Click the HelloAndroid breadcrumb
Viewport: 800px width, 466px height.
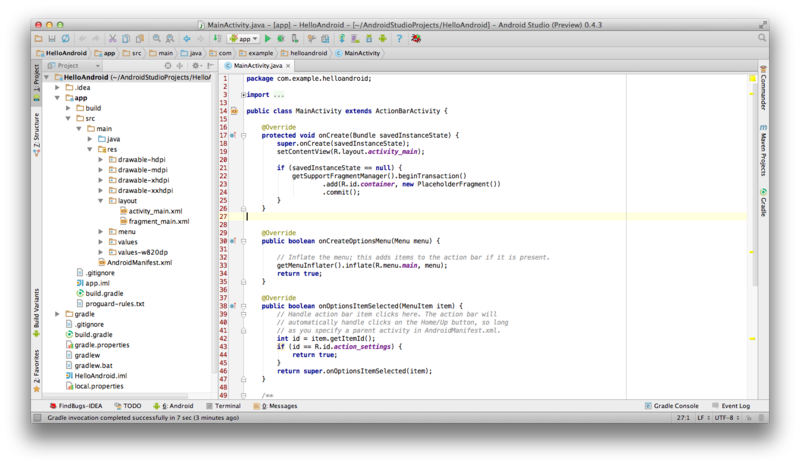(62, 53)
